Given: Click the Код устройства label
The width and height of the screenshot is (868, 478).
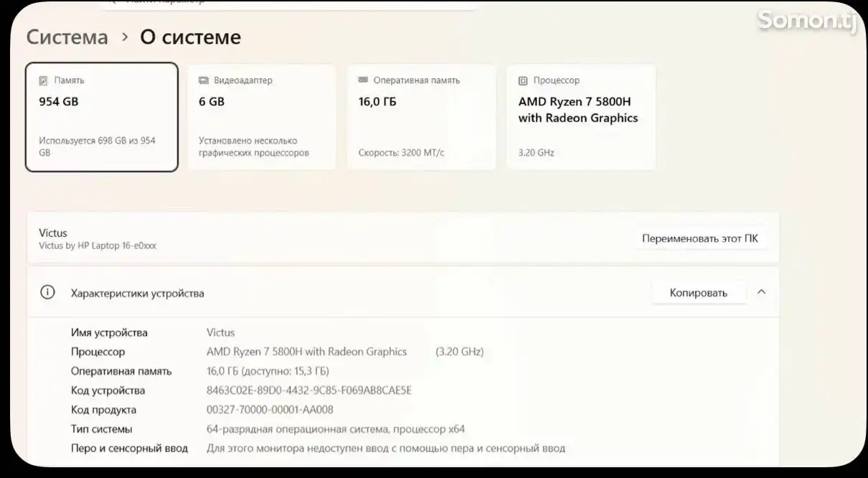Looking at the screenshot, I should [108, 391].
